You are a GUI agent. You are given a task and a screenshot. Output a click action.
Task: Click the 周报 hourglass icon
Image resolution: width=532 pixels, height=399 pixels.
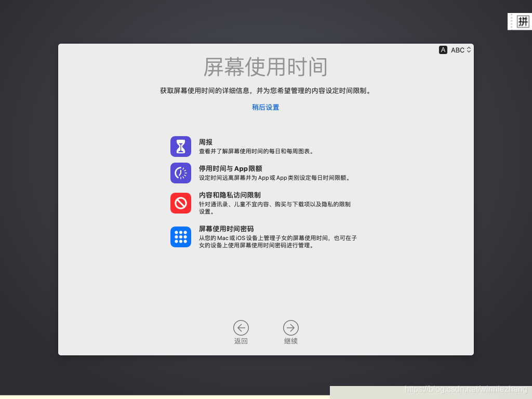(180, 147)
